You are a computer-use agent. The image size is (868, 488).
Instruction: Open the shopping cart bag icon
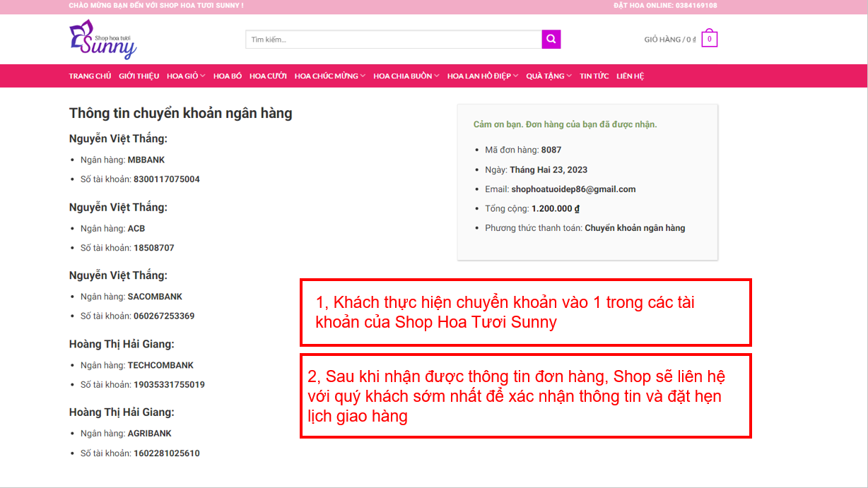pos(710,39)
